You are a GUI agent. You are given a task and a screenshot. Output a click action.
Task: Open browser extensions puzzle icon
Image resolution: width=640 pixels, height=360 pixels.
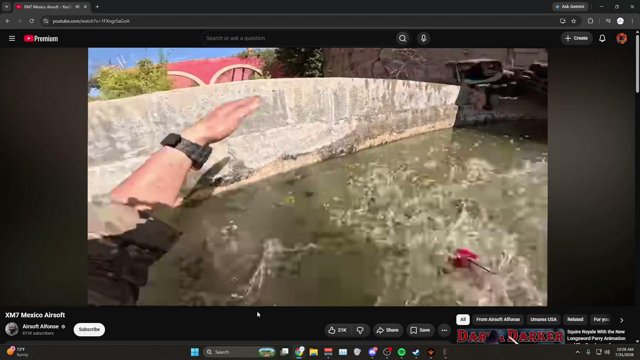[x=590, y=21]
